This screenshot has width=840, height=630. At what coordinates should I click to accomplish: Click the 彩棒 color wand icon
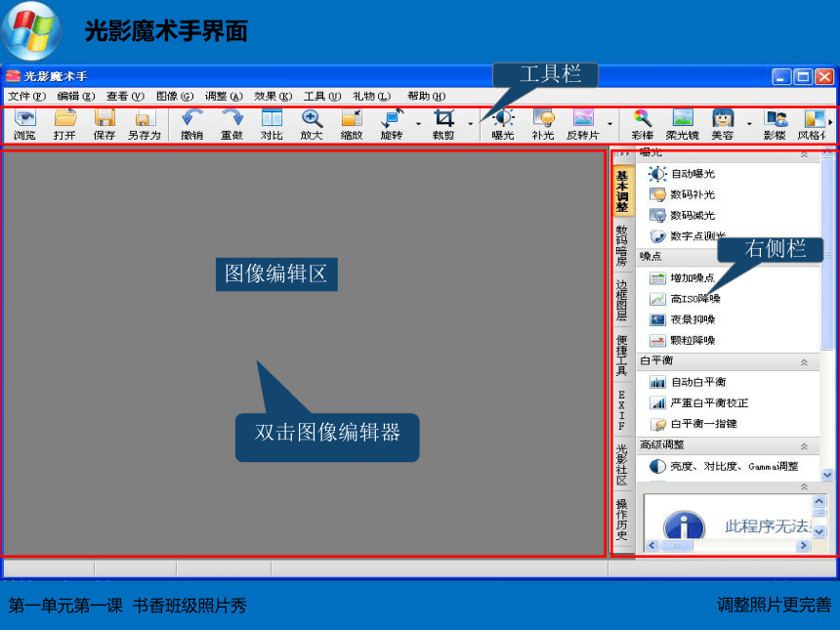coord(643,124)
